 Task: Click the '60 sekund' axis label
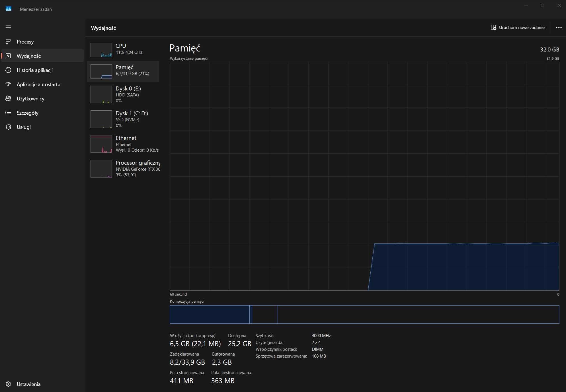(178, 294)
